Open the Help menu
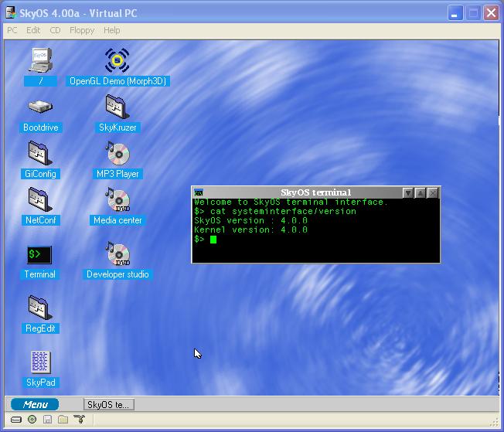 click(x=111, y=30)
